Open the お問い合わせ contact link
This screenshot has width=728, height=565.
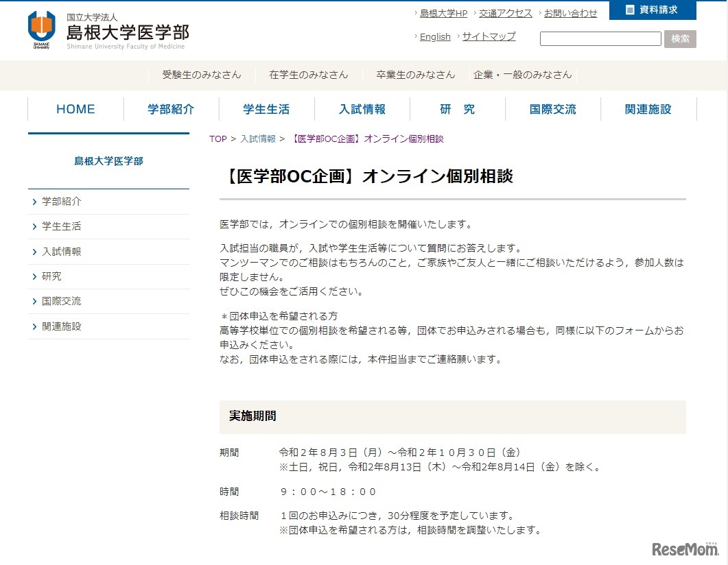coord(571,12)
